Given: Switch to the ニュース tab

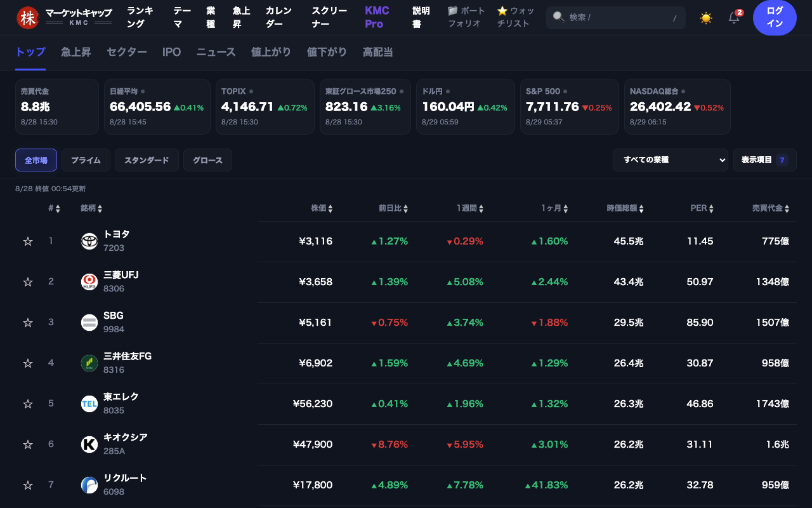Looking at the screenshot, I should 216,52.
